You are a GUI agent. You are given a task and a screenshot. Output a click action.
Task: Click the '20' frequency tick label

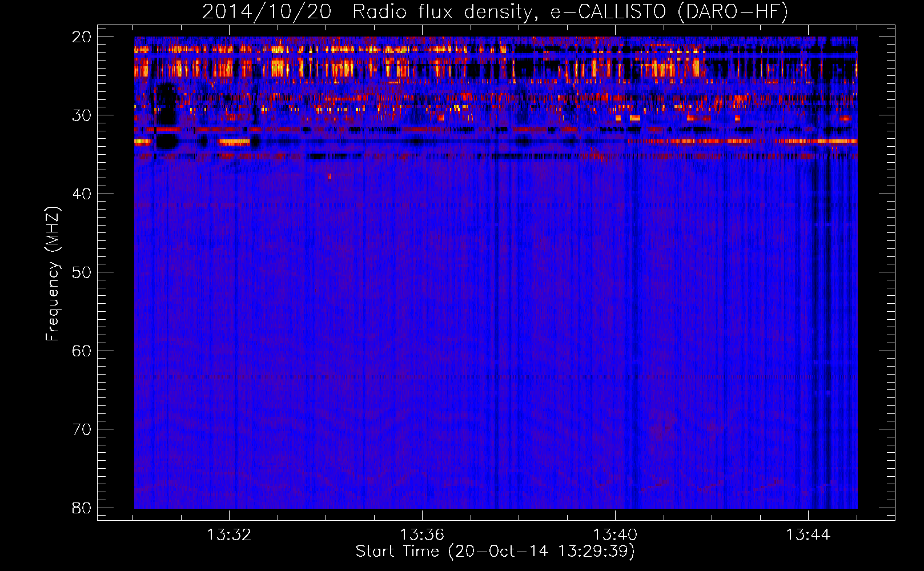(82, 37)
